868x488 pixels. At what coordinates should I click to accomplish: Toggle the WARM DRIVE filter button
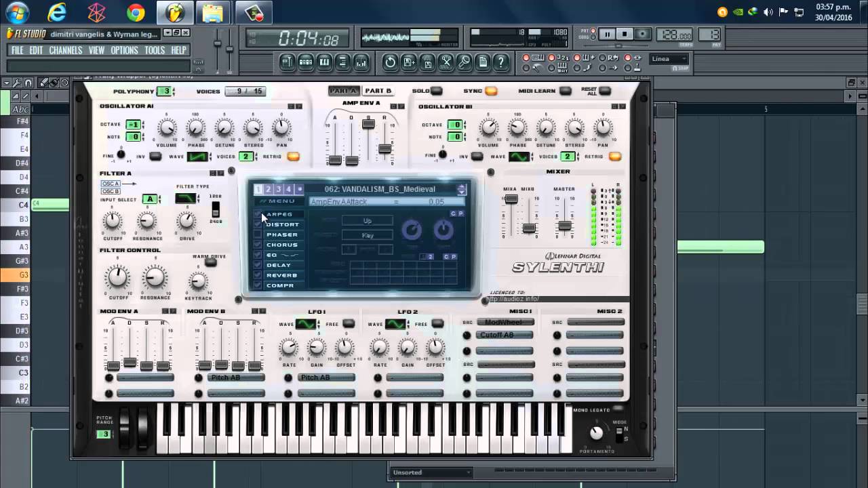point(211,263)
